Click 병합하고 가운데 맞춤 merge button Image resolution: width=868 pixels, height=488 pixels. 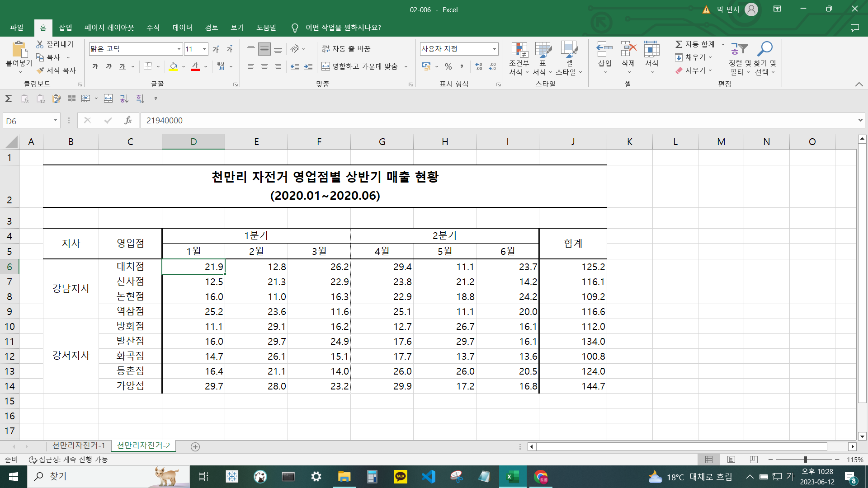360,66
